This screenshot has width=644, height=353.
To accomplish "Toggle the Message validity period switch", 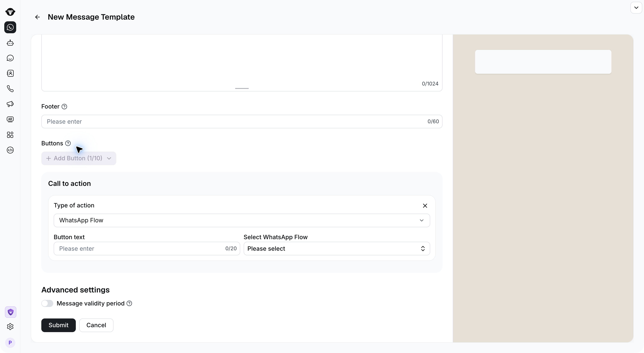I will [x=47, y=304].
